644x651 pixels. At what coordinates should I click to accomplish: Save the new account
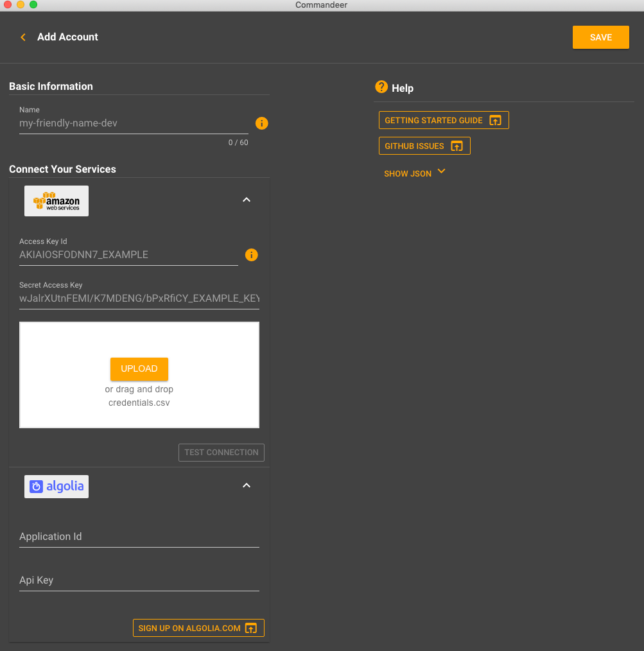(x=601, y=37)
